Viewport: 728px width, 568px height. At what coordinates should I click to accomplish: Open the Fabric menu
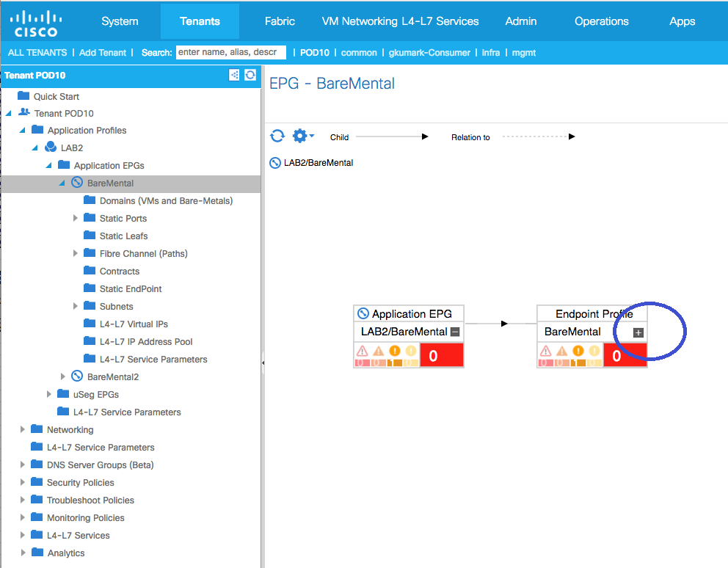coord(280,21)
